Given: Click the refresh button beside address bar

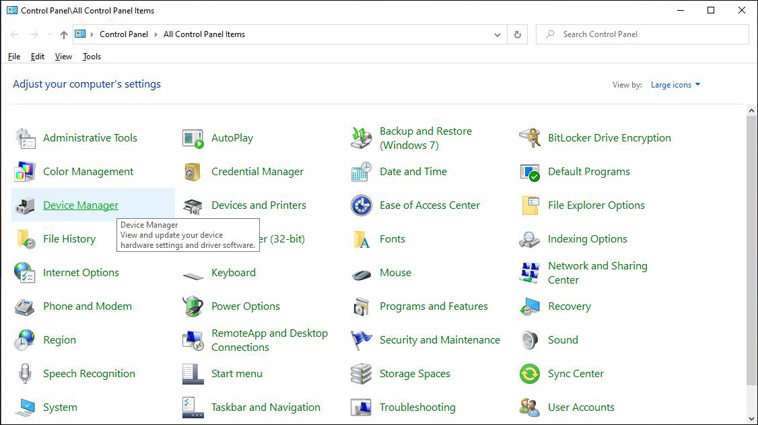Looking at the screenshot, I should point(517,34).
